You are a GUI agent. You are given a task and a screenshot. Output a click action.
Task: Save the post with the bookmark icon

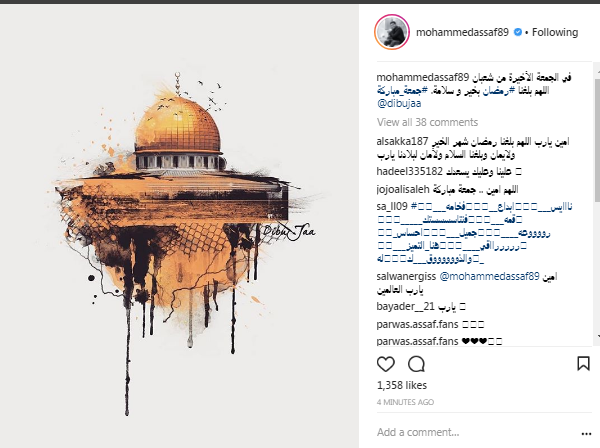[583, 363]
